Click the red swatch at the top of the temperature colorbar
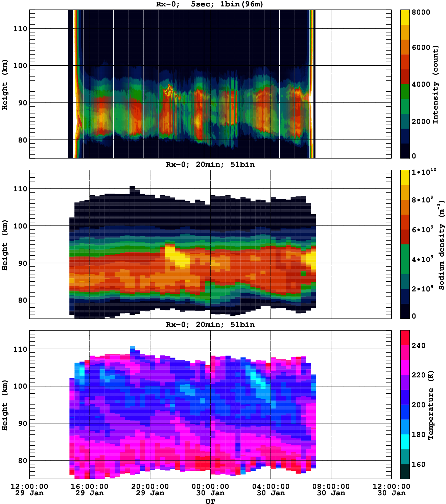Image resolution: width=446 pixels, height=504 pixels. pos(405,338)
